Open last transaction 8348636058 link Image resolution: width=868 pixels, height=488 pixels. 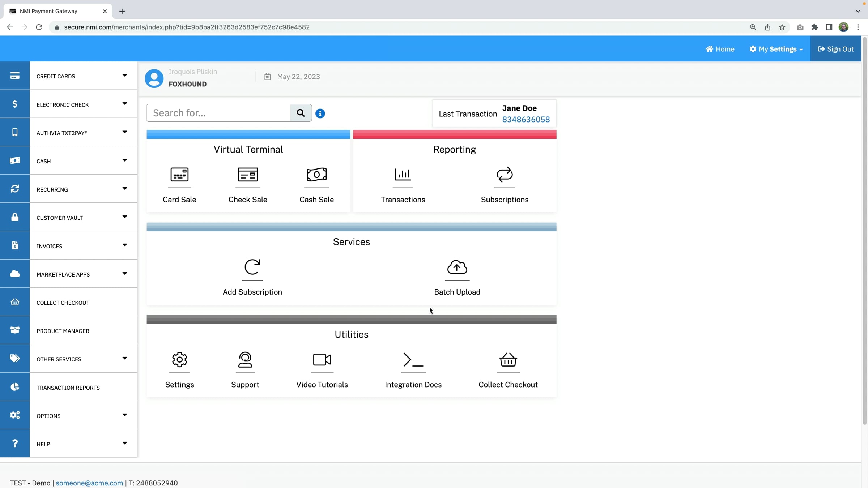(526, 120)
